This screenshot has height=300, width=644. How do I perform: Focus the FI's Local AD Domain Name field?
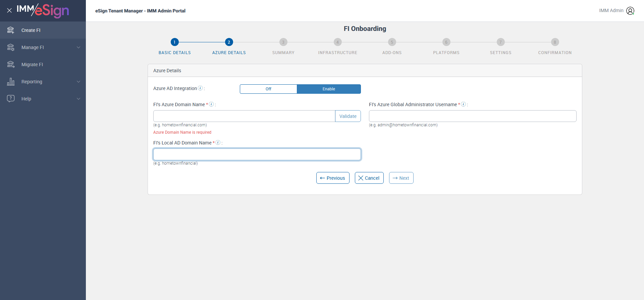click(x=257, y=155)
